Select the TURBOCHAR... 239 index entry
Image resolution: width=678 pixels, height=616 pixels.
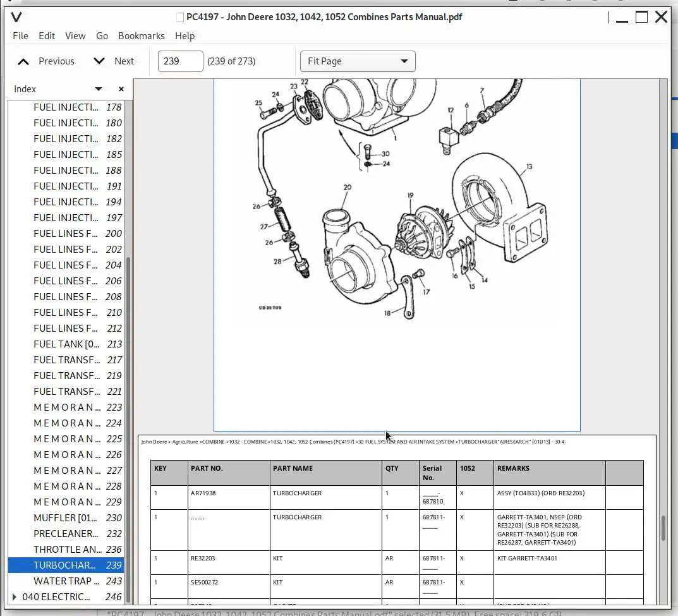point(66,565)
